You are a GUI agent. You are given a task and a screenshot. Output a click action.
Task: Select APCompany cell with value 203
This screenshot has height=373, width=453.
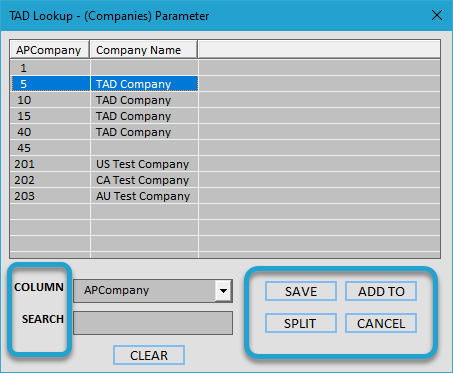[x=50, y=196]
